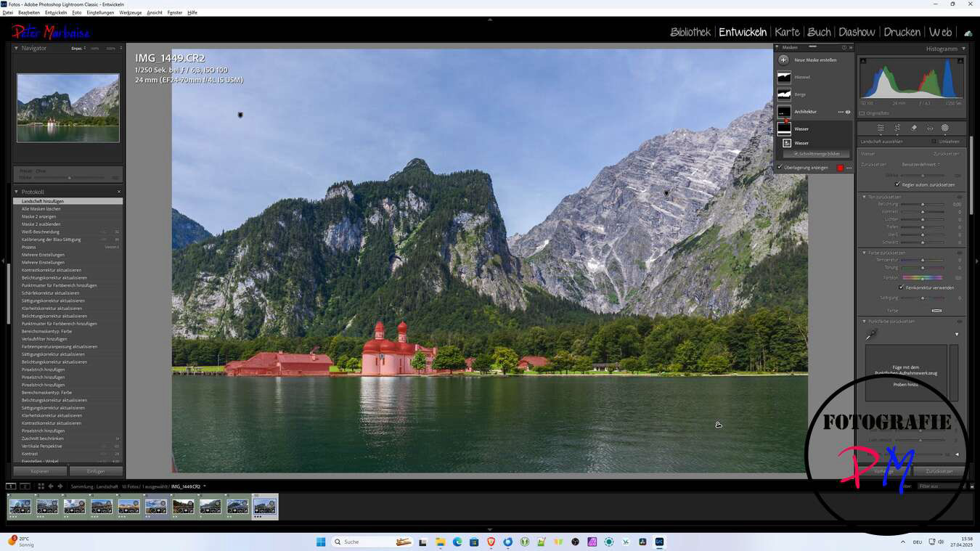Open the IMG_1449.CR2 filmstrip source dropdown
Viewport: 980px width, 551px height.
[x=189, y=486]
